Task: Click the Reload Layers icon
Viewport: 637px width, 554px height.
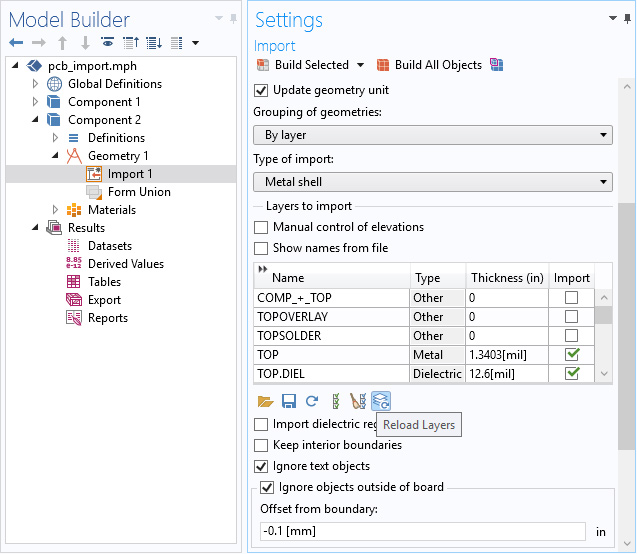Action: coord(380,401)
